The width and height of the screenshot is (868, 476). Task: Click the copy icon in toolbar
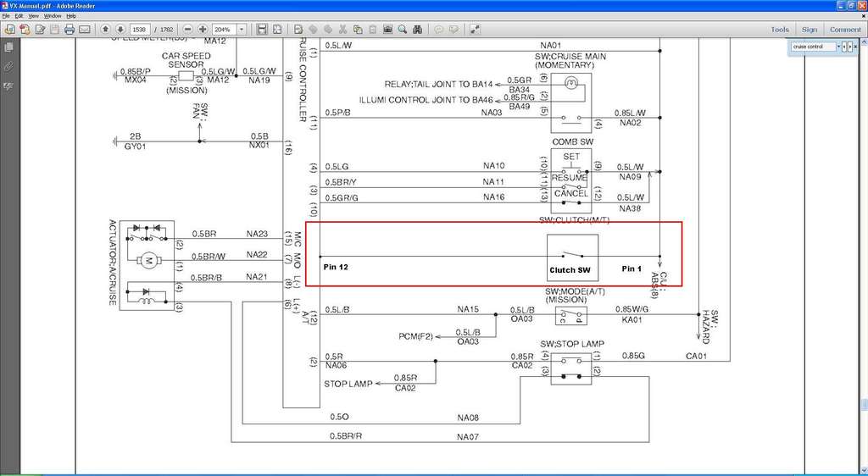tap(359, 30)
